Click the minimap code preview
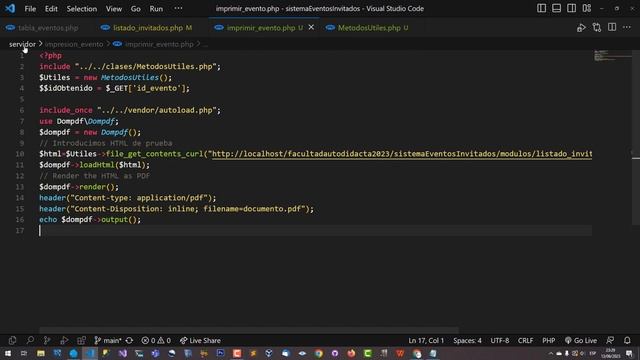Image resolution: width=640 pixels, height=360 pixels. click(612, 55)
